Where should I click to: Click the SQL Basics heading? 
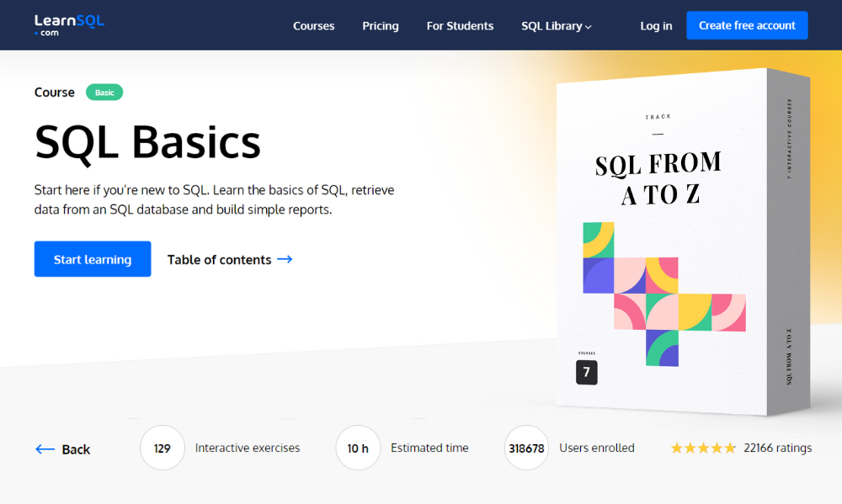point(147,142)
